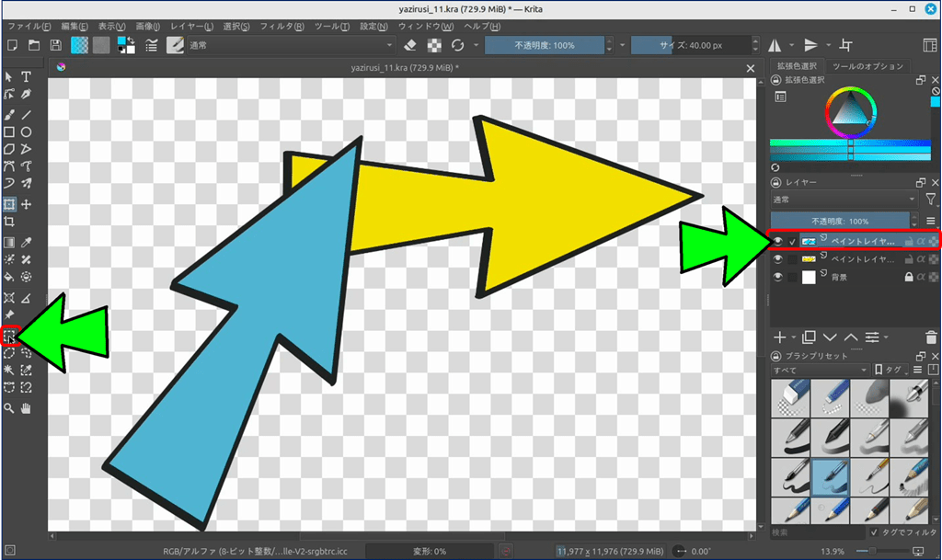Click the add new layer plus button
Image resolution: width=942 pixels, height=560 pixels.
pyautogui.click(x=780, y=337)
